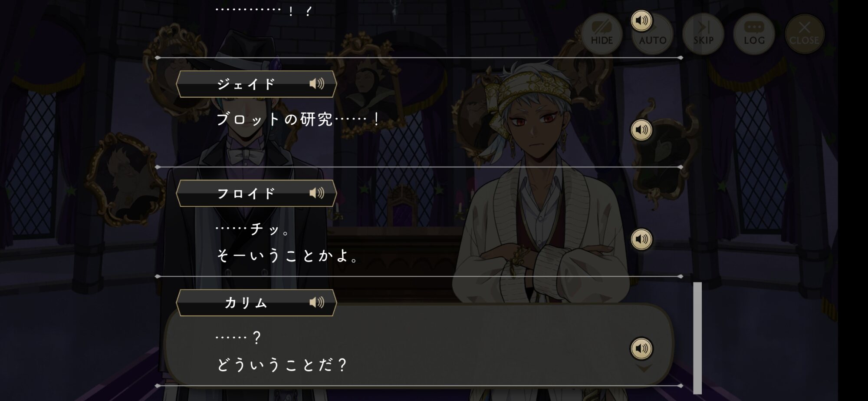The height and width of the screenshot is (401, 868).
Task: Replay audio for ブロットの研究 line
Action: (x=641, y=130)
